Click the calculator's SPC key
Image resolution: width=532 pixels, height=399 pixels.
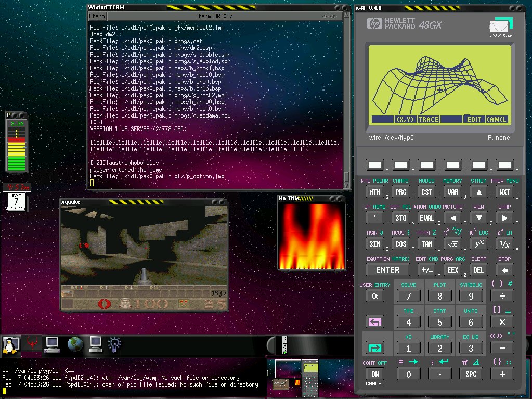click(x=471, y=374)
